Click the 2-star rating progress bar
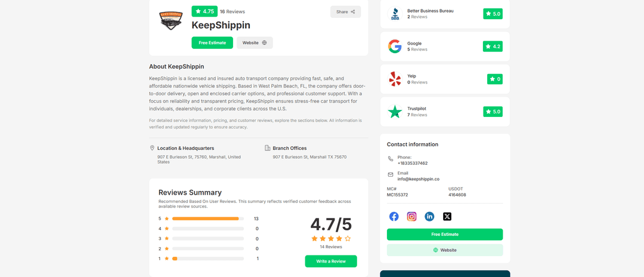The width and height of the screenshot is (644, 277). pyautogui.click(x=208, y=248)
